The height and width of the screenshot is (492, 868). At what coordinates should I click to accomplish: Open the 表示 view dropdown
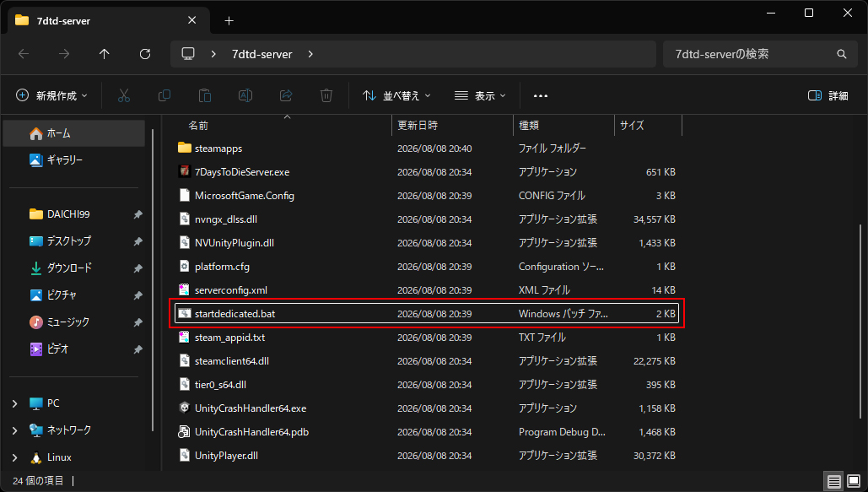[480, 96]
